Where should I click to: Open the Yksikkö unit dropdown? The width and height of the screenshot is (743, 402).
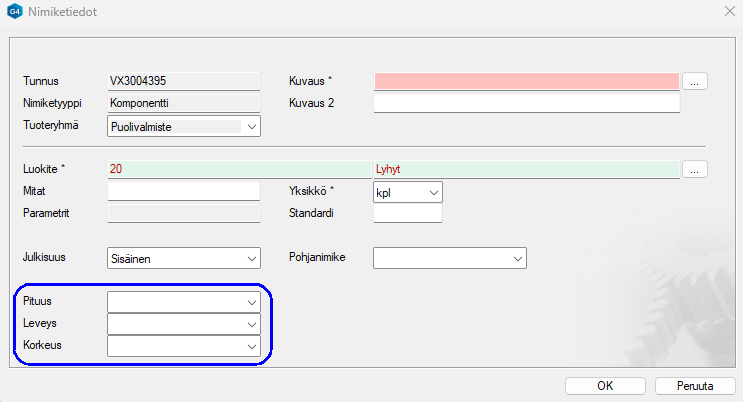(x=433, y=191)
